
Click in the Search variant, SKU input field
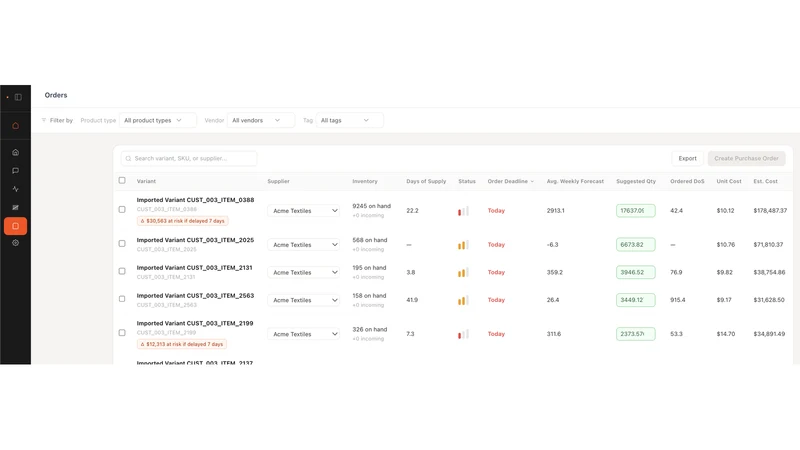click(189, 159)
